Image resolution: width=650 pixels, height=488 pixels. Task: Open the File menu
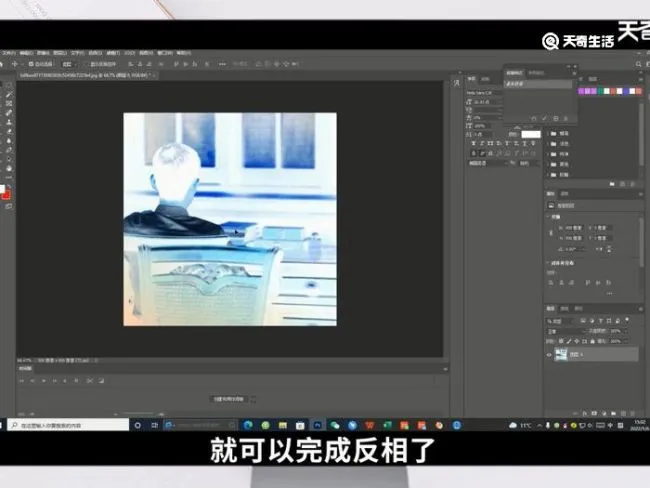[7, 53]
